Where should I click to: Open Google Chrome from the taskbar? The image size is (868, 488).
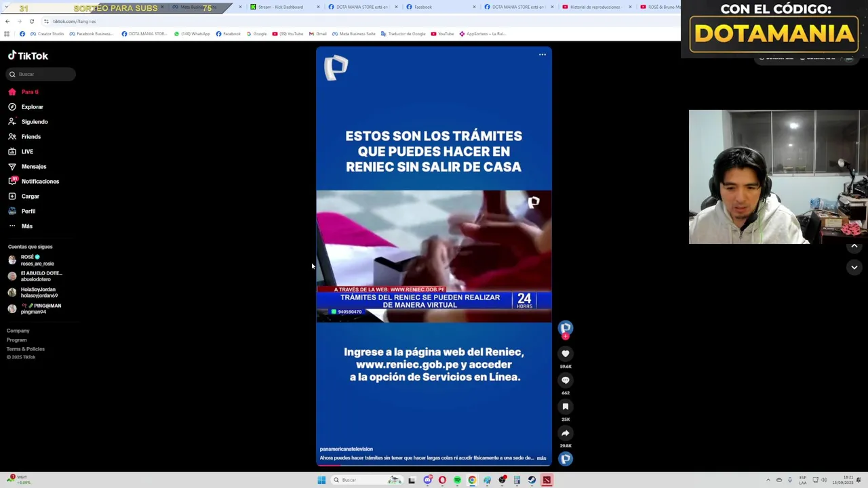472,480
